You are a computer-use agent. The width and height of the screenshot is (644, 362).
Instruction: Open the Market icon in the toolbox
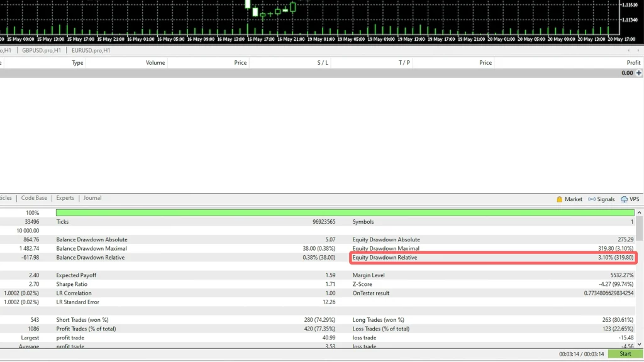pyautogui.click(x=560, y=199)
